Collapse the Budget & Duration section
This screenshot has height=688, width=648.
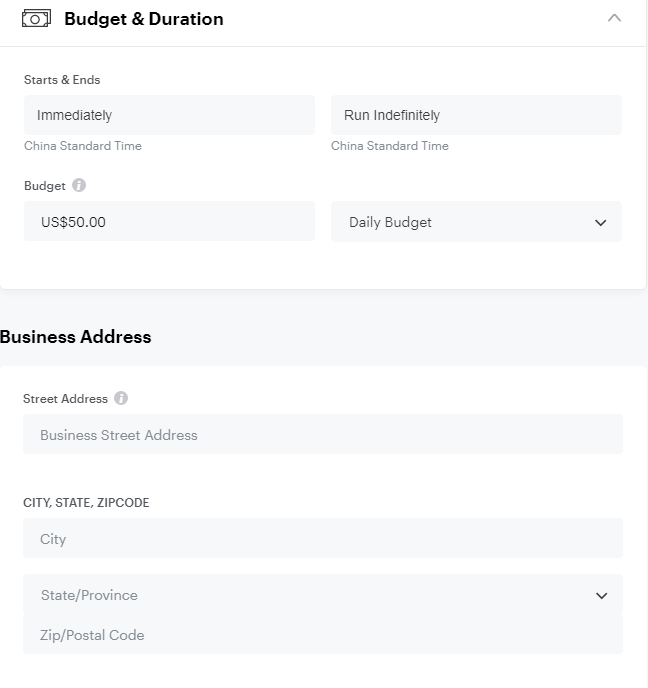(614, 18)
